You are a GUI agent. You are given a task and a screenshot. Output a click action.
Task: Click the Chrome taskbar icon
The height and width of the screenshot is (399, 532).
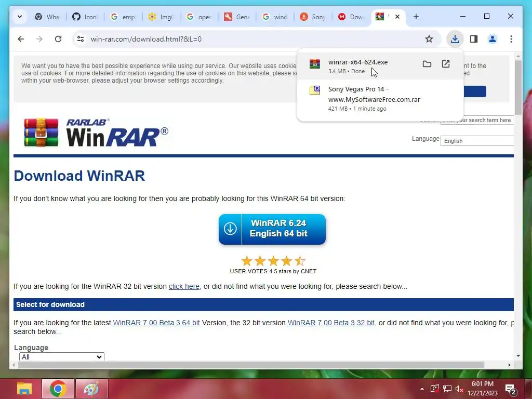point(58,389)
